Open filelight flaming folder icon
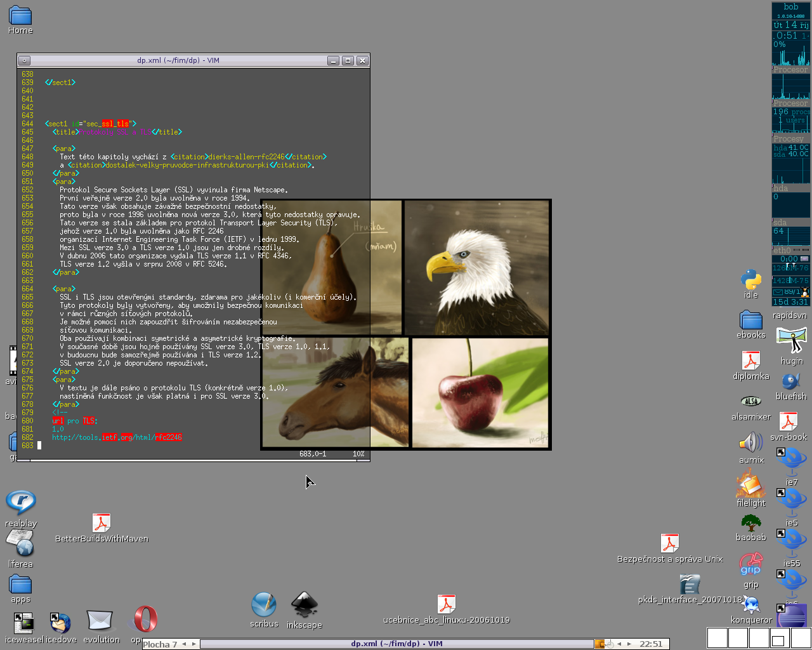This screenshot has height=650, width=812. click(751, 484)
